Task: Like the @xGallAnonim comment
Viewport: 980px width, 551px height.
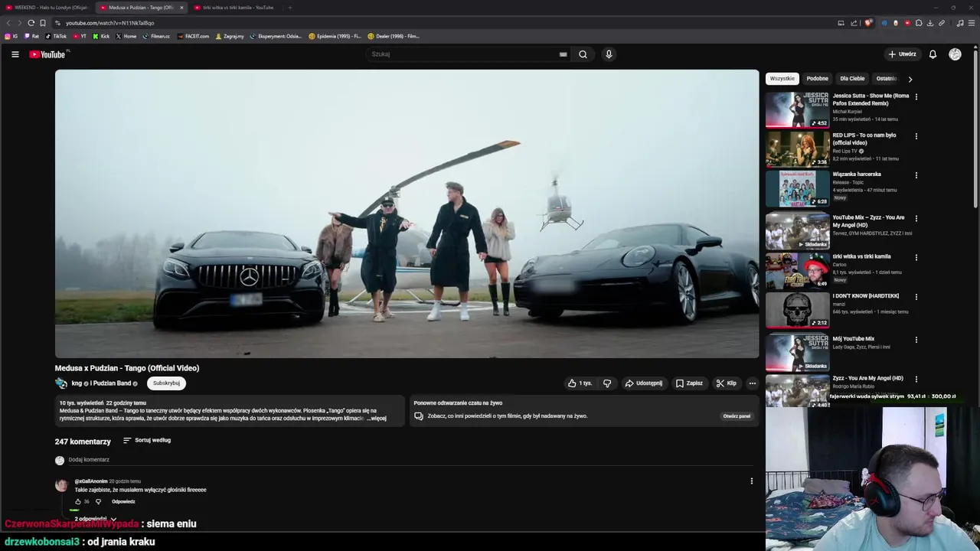Action: tap(78, 502)
